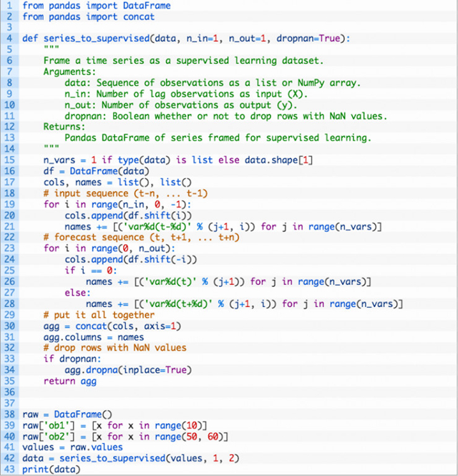
Task: Click comment '# drop rows with NaN values'
Action: pyautogui.click(x=114, y=348)
